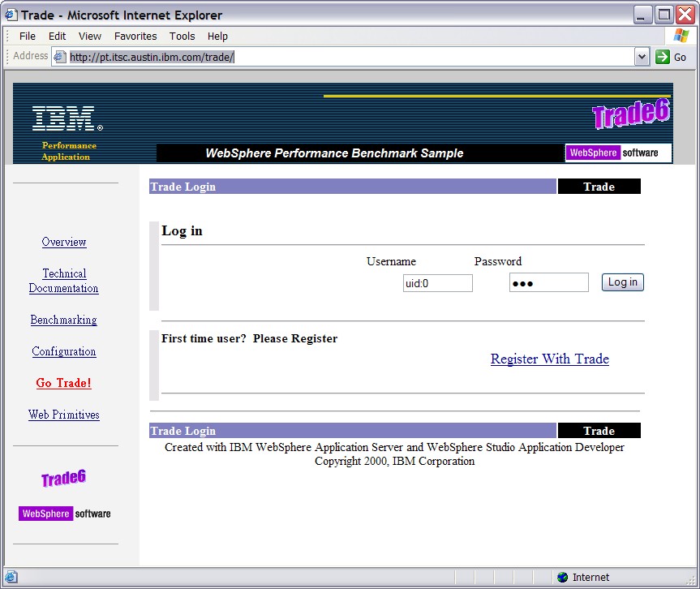Click the 'WebSphere Performance Benchmark Sample' banner text
The height and width of the screenshot is (589, 700).
[x=334, y=153]
